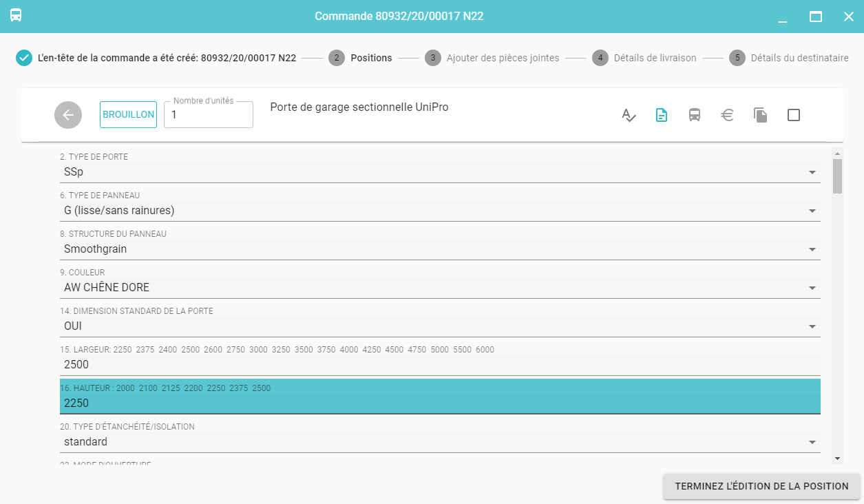The image size is (864, 504).
Task: Click the Brouillon status button
Action: pos(129,115)
